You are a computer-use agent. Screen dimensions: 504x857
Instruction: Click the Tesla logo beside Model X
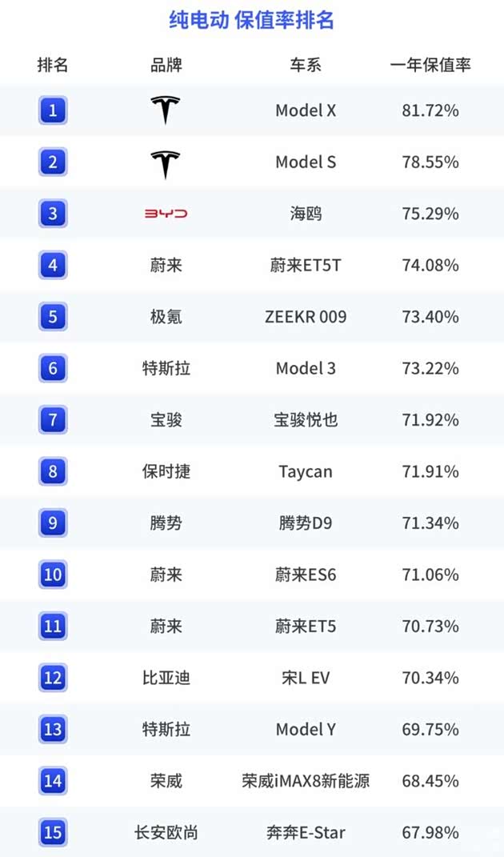click(166, 110)
